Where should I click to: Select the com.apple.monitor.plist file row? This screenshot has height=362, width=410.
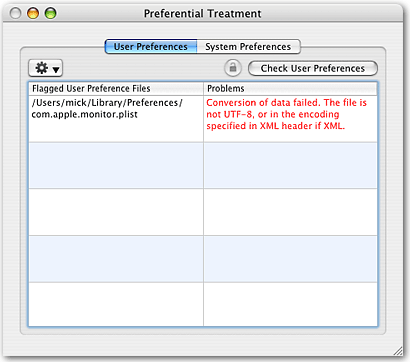pyautogui.click(x=203, y=119)
